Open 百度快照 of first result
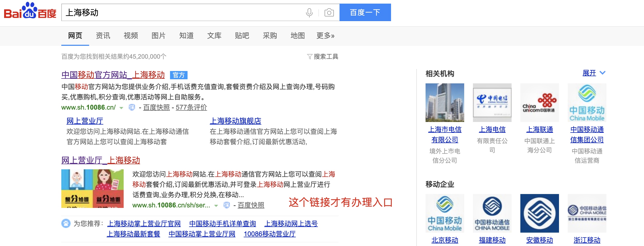 156,107
